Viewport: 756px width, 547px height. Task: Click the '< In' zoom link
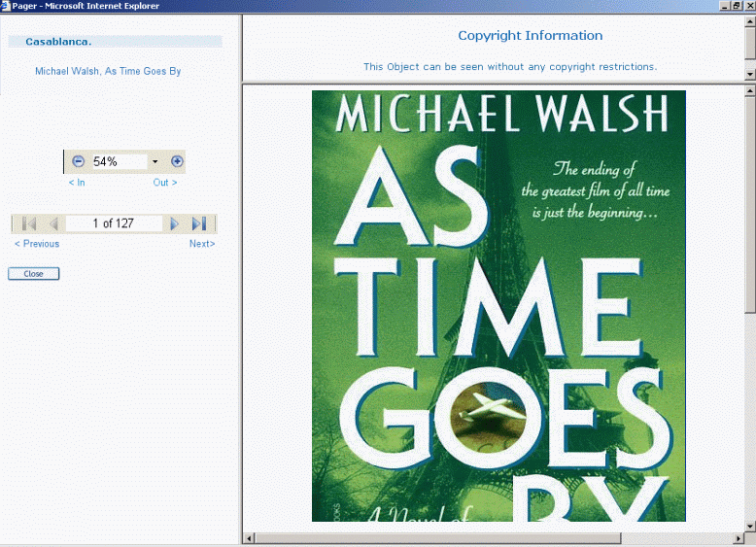(77, 183)
